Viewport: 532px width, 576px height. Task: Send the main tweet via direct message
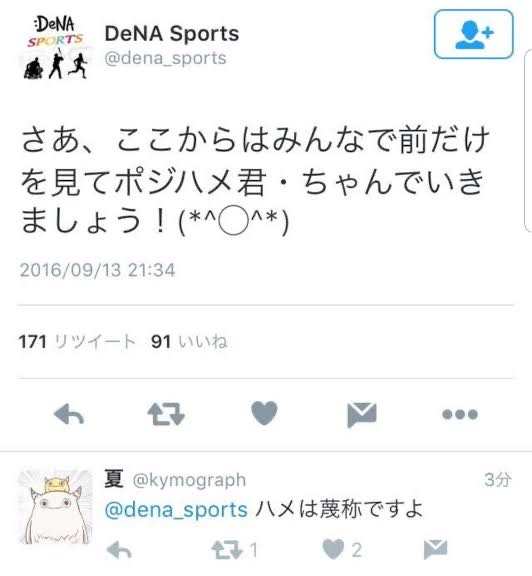[x=362, y=415]
